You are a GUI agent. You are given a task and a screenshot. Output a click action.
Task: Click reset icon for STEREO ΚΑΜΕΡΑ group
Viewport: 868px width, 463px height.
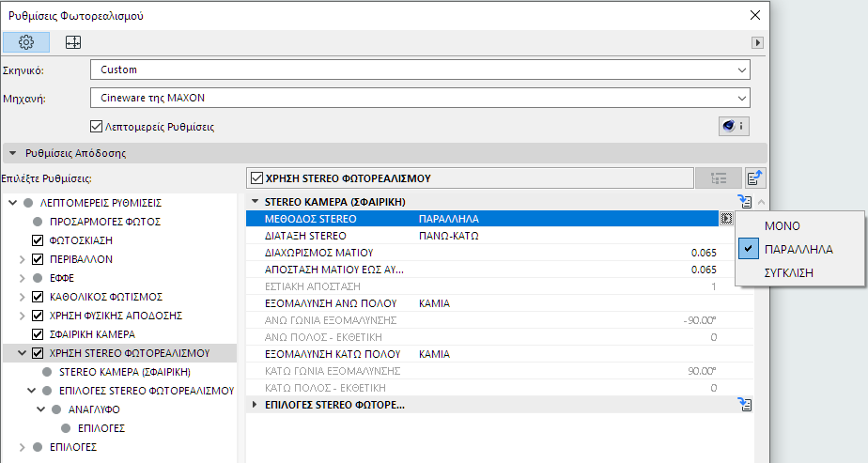click(x=745, y=201)
